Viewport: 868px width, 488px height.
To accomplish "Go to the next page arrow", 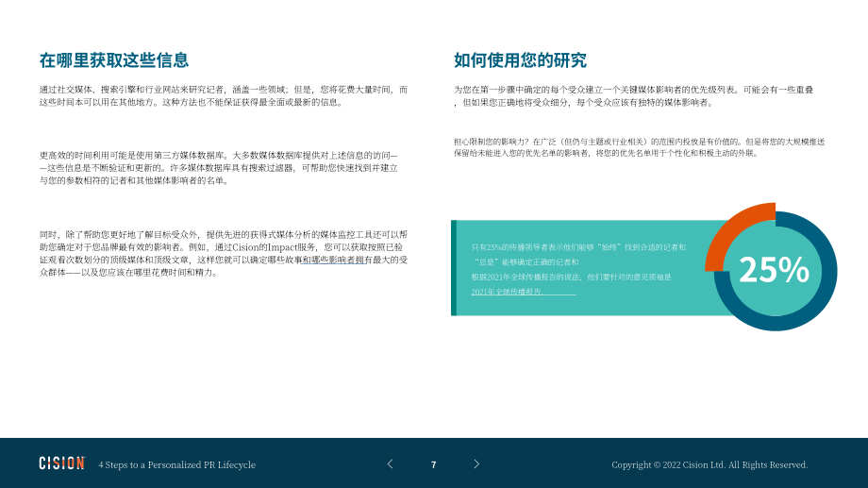I will (x=476, y=464).
